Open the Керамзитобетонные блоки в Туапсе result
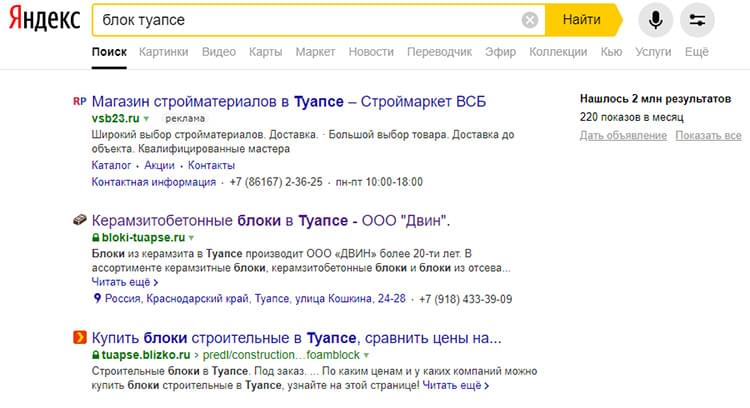Viewport: 750px width, 408px height. [x=271, y=221]
